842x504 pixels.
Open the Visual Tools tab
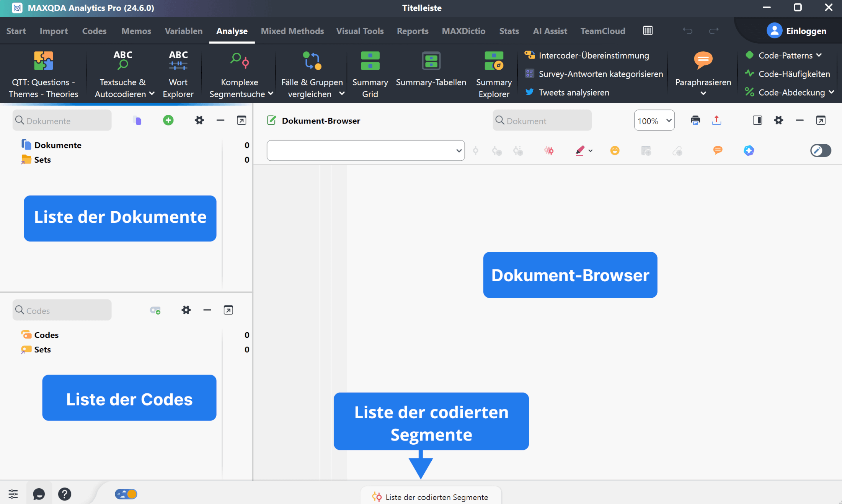pos(360,31)
